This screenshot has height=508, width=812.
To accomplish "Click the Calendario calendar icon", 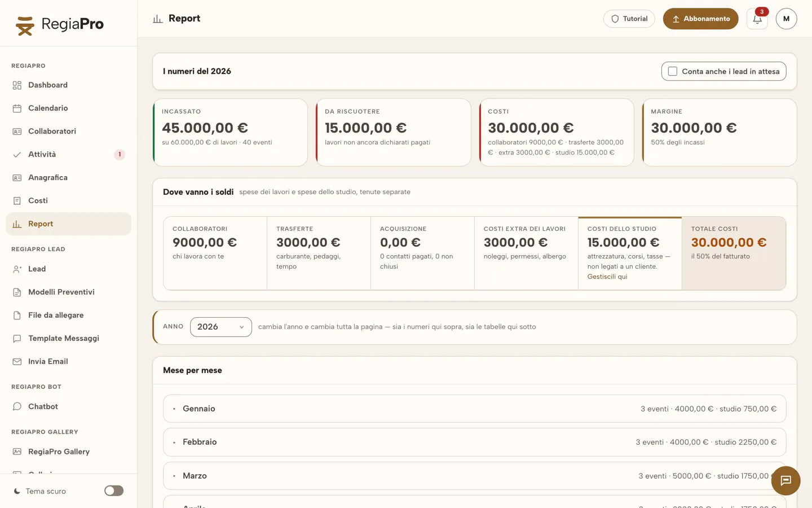I will pos(17,108).
